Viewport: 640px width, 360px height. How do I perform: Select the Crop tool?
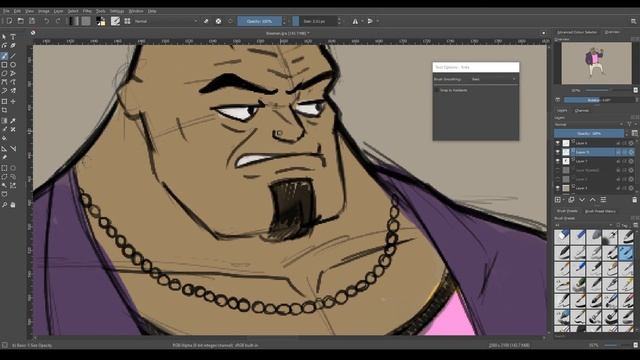tap(4, 110)
